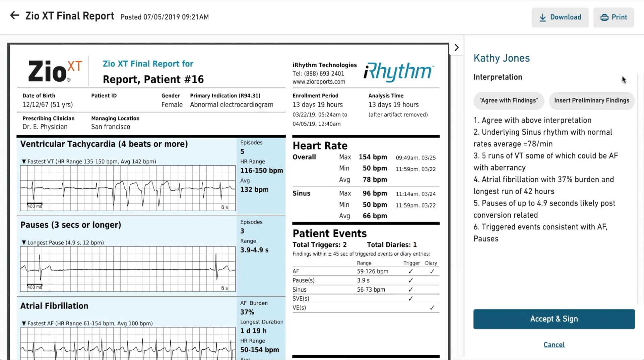Screen dimensions: 644x360
Task: Click the back arrow icon
Action: click(14, 15)
